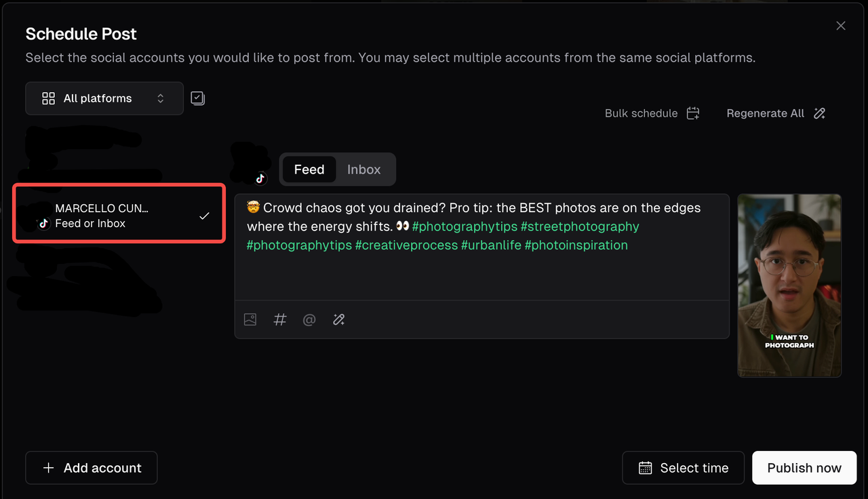Toggle the MARCELLO CUN... account selection
Viewport: 868px width, 499px height.
(x=119, y=216)
